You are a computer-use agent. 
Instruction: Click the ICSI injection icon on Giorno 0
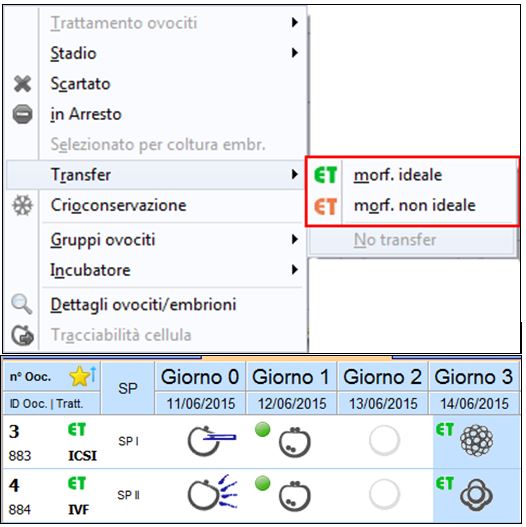click(x=212, y=441)
